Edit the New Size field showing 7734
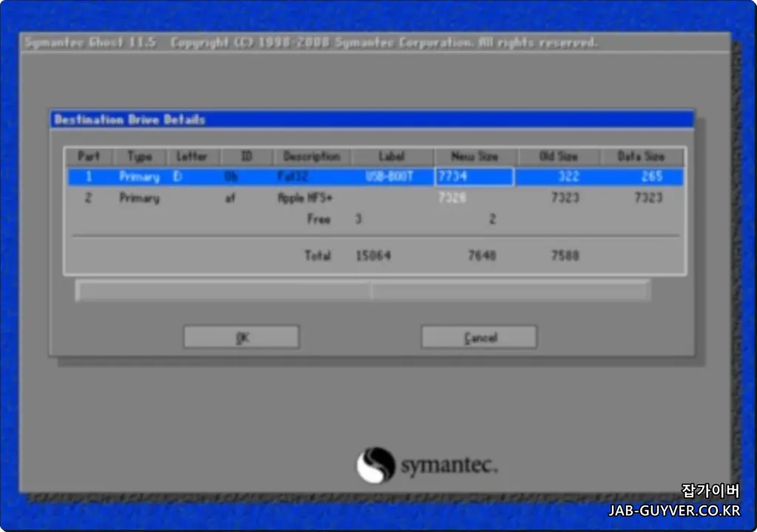This screenshot has height=532, width=757. (x=474, y=177)
